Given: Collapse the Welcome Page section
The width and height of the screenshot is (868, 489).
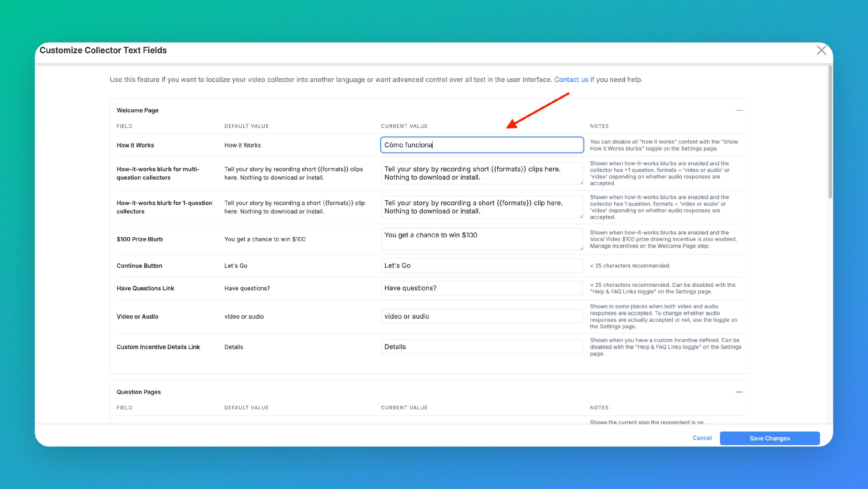Looking at the screenshot, I should (739, 110).
